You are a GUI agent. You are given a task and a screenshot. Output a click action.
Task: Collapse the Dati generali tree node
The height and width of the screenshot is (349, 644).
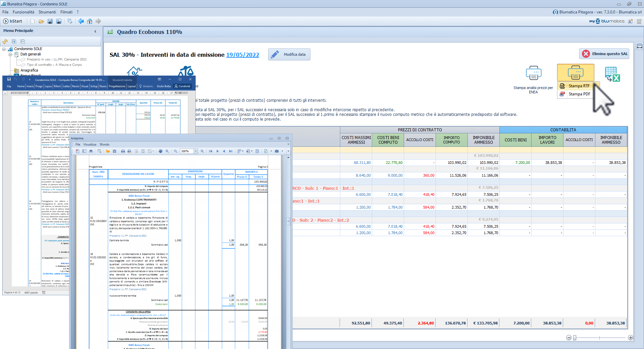(x=10, y=54)
